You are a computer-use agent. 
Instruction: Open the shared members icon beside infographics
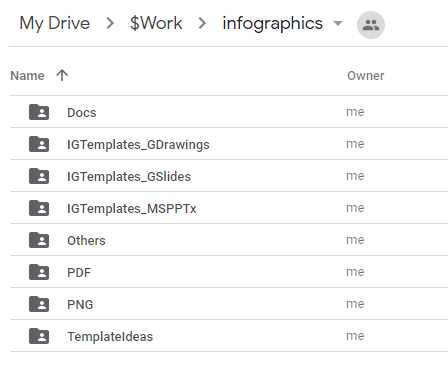(x=371, y=25)
